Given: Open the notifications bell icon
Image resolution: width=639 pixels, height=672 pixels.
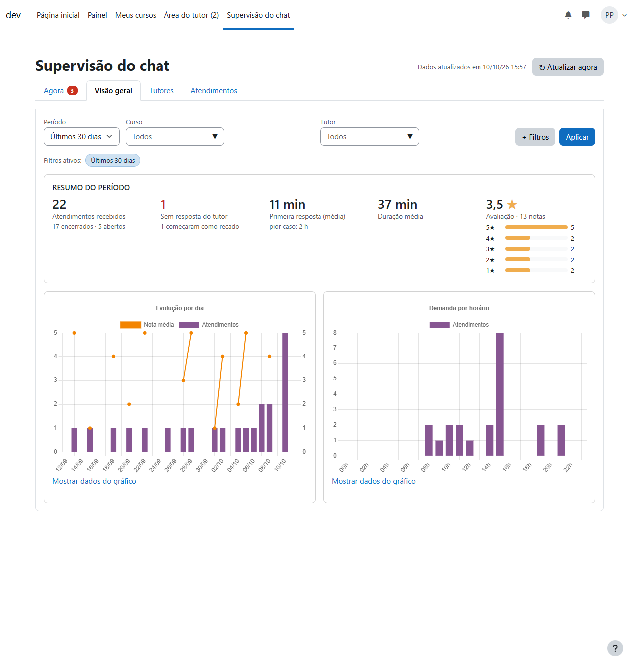Looking at the screenshot, I should (568, 15).
